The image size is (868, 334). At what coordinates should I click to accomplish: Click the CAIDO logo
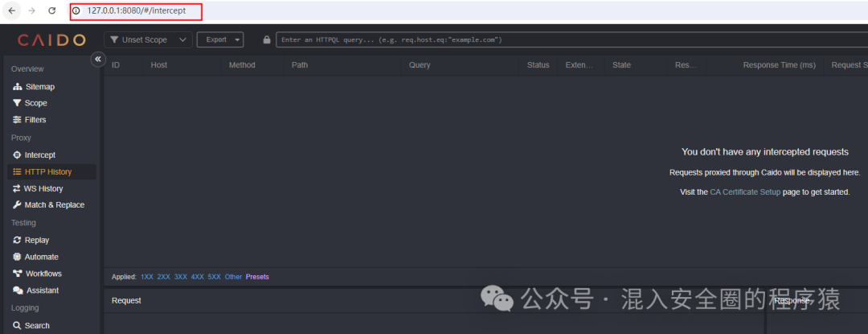51,40
